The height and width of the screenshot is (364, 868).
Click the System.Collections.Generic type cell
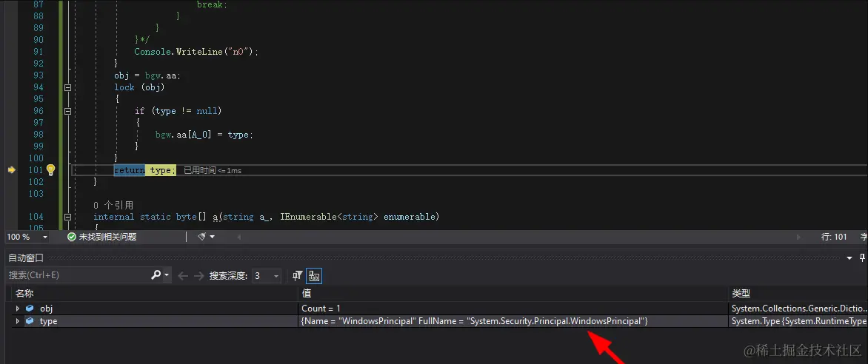point(798,308)
